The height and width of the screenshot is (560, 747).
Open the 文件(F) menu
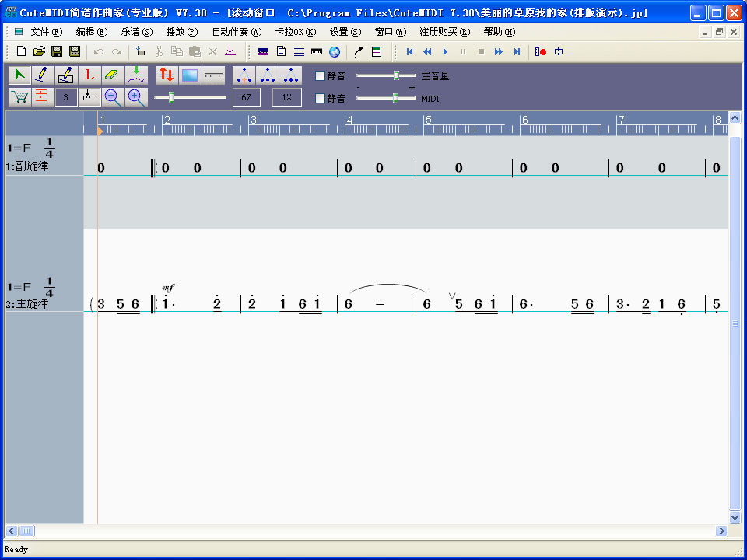tap(46, 32)
